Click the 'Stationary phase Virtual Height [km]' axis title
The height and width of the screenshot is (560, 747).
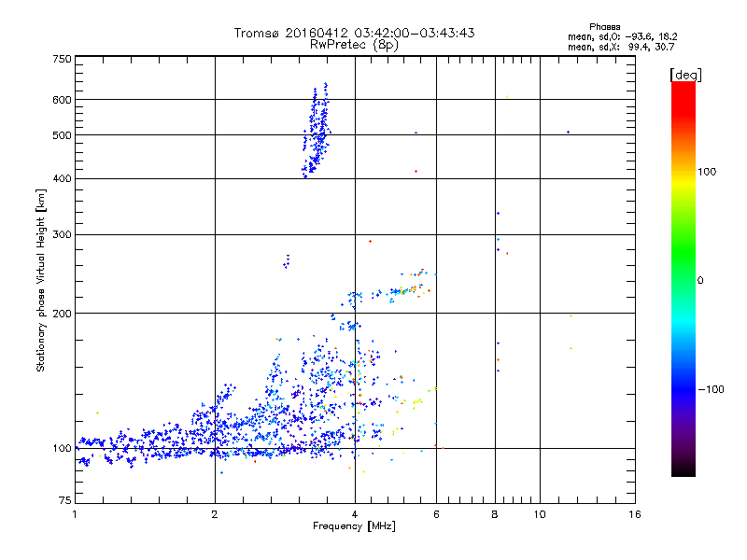41,281
